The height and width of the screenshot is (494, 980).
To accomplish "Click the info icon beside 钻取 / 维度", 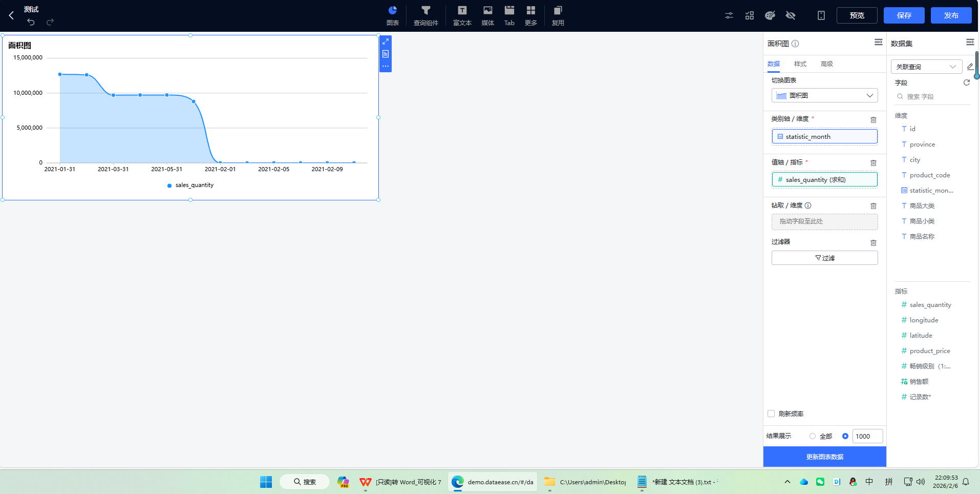I will coord(808,205).
